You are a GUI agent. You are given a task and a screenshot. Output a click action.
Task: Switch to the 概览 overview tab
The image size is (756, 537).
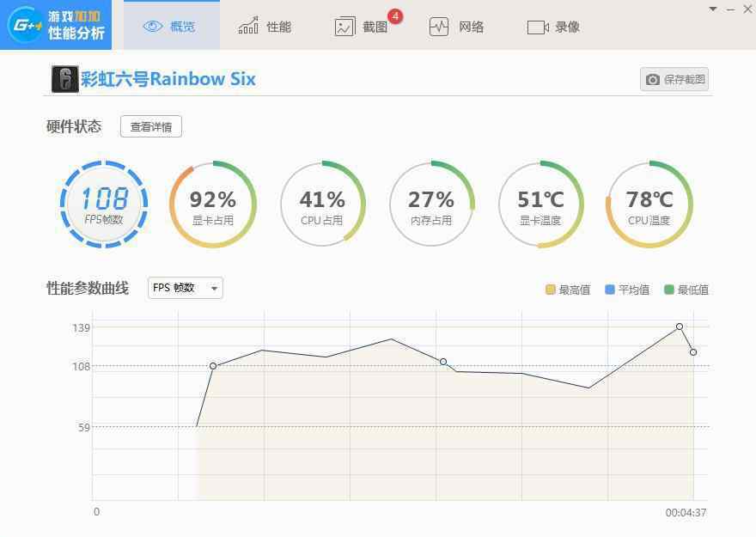tap(172, 26)
